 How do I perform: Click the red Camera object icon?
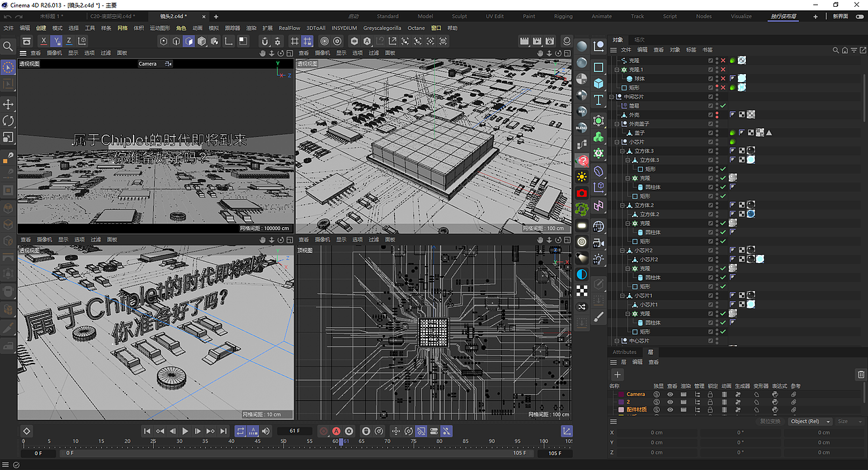582,193
